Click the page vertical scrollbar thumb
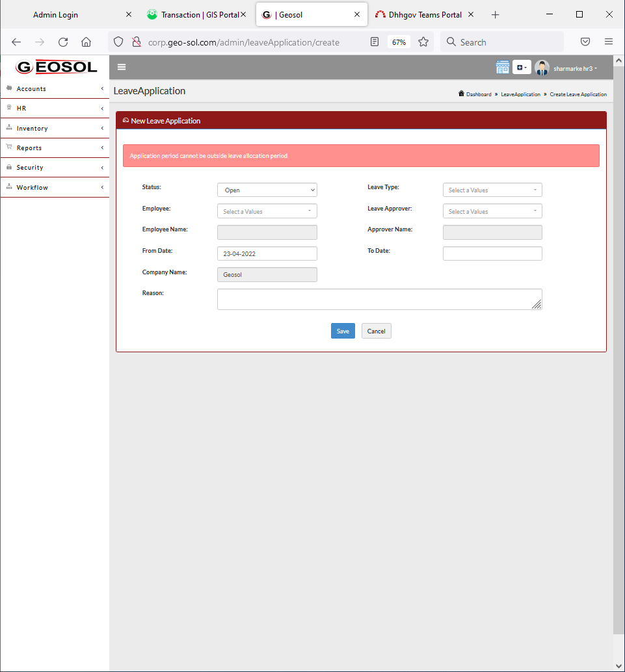This screenshot has width=625, height=672. (618, 350)
